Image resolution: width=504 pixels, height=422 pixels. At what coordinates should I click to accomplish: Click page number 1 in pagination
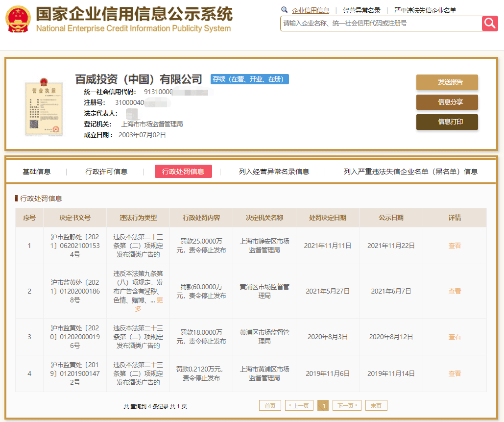324,405
